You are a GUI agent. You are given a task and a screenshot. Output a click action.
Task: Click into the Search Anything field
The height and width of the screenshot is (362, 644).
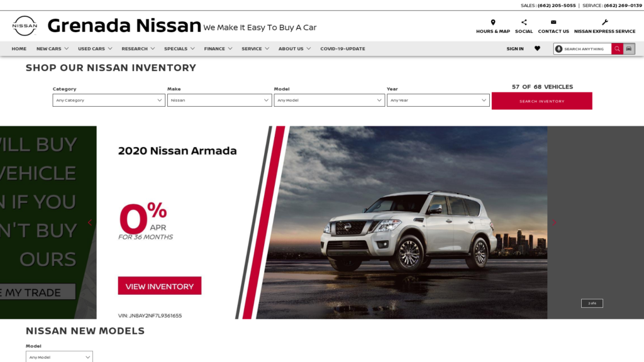pos(587,49)
